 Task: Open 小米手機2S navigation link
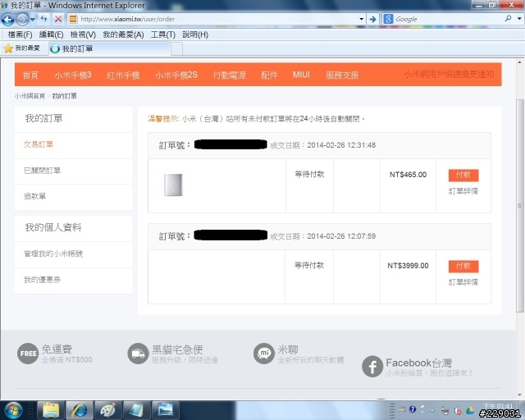click(x=176, y=75)
